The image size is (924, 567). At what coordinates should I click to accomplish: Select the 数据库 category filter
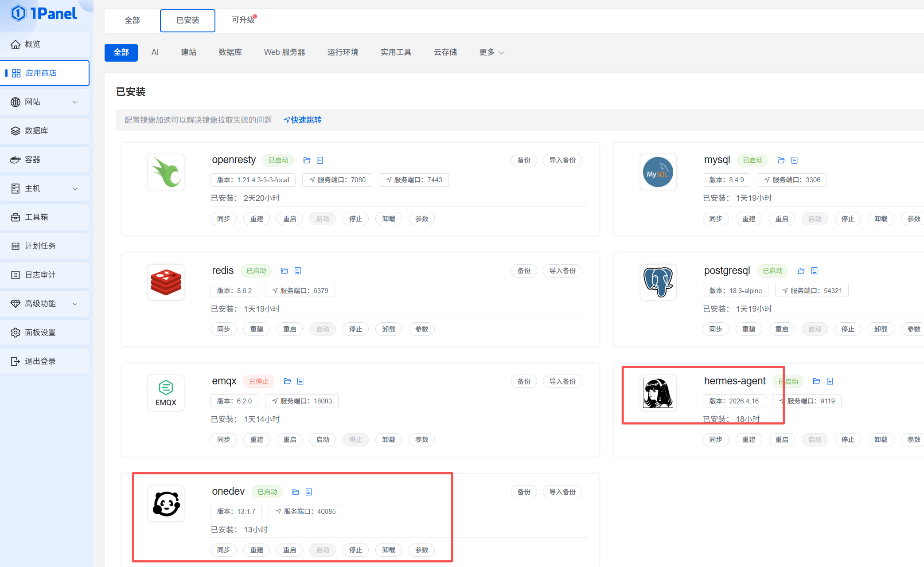[x=230, y=52]
